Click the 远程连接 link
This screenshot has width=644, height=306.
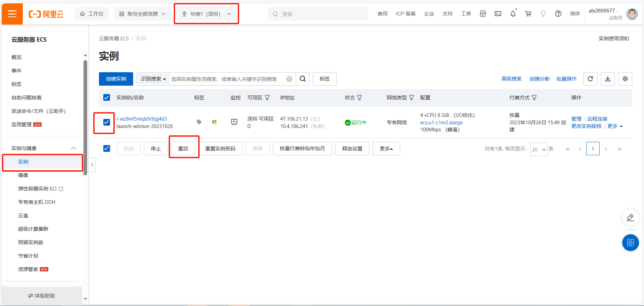(597, 119)
